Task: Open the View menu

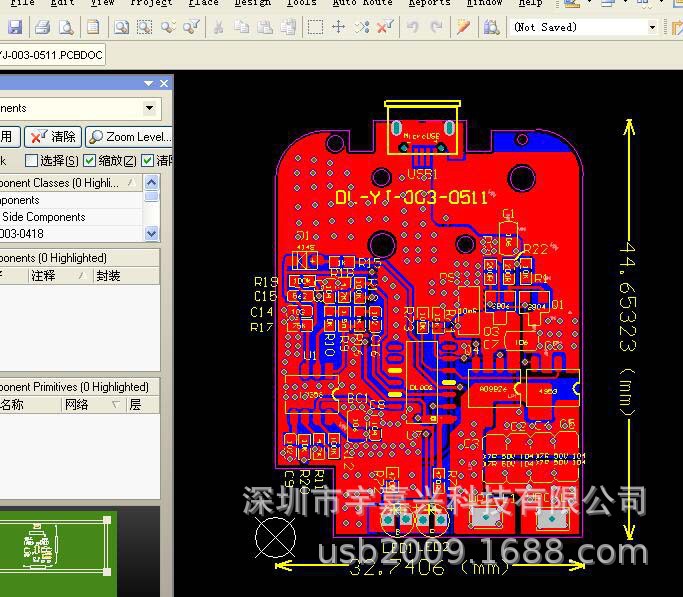Action: (102, 3)
